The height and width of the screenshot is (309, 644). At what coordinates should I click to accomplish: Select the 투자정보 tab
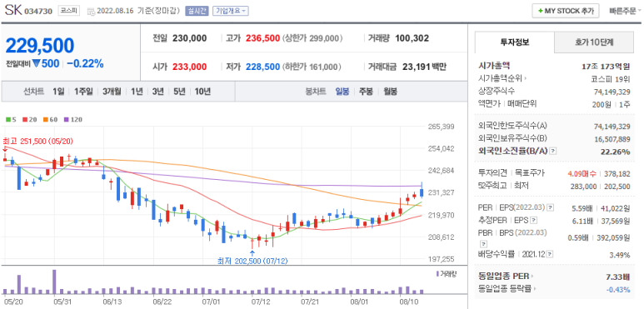[515, 42]
